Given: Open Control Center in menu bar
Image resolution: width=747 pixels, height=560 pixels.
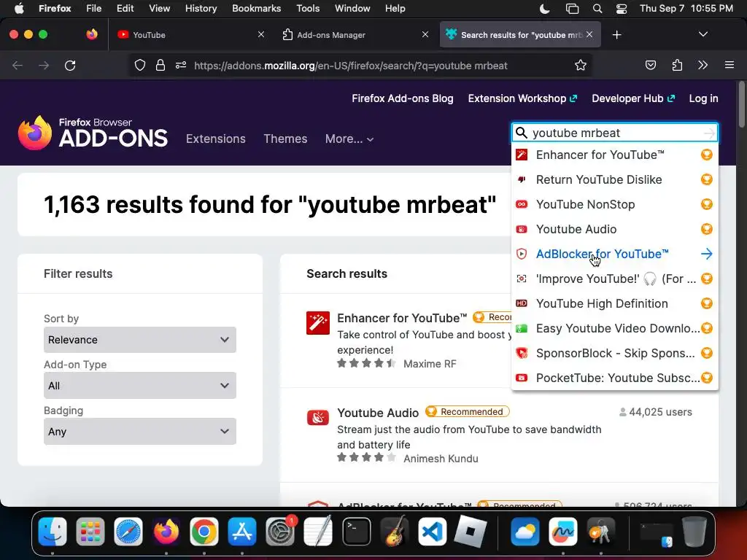Looking at the screenshot, I should click(622, 9).
